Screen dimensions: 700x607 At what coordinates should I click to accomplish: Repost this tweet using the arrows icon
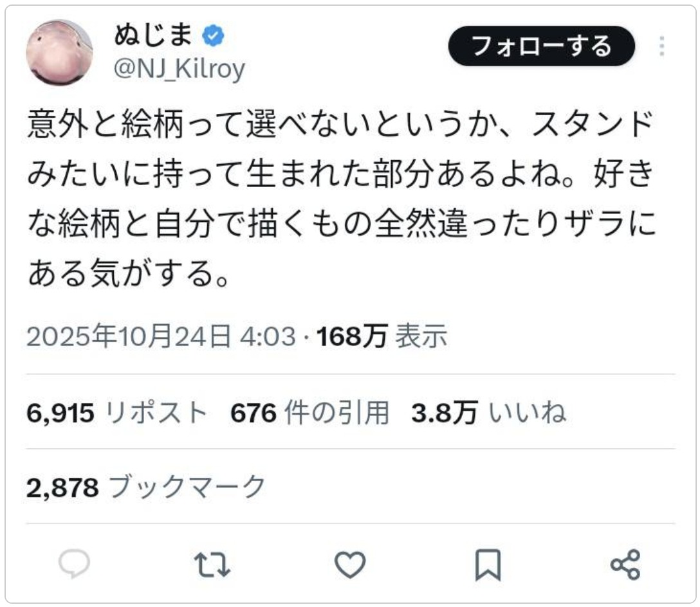pyautogui.click(x=212, y=565)
